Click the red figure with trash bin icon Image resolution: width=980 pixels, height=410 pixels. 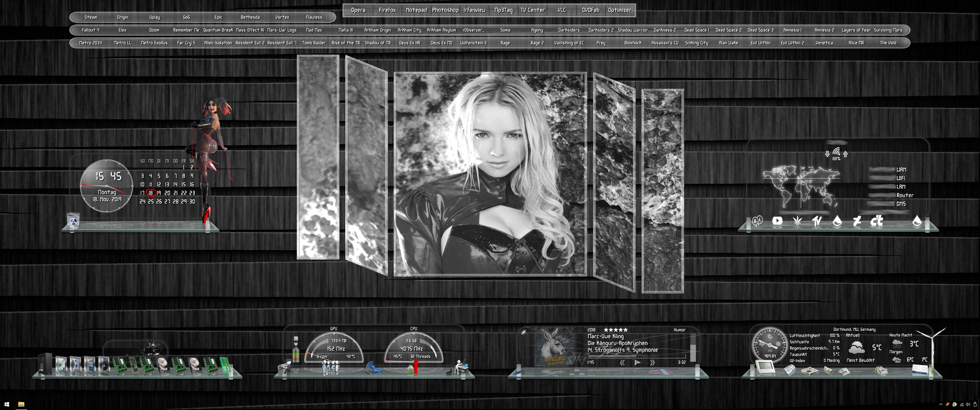coord(414,367)
